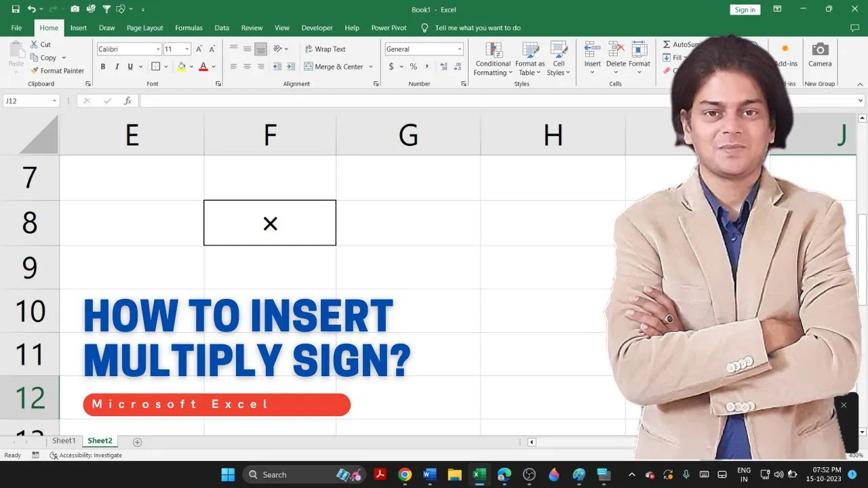Viewport: 868px width, 488px height.
Task: Apply Comma Style number format
Action: [x=427, y=66]
